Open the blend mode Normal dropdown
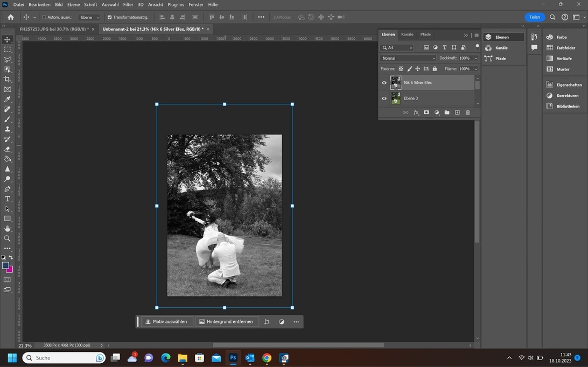588x367 pixels. tap(408, 58)
